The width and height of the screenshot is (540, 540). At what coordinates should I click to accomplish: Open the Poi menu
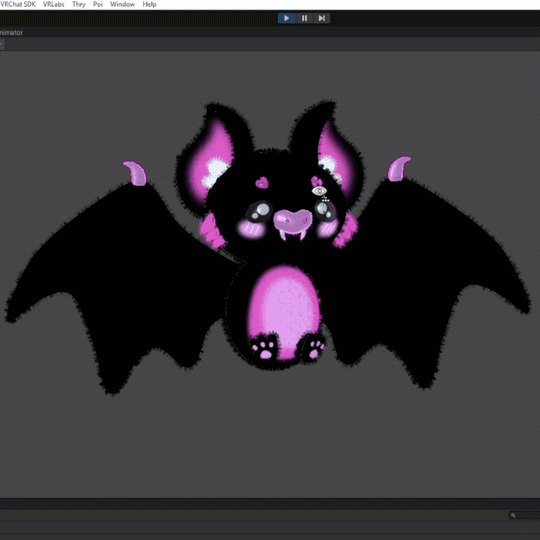[98, 4]
